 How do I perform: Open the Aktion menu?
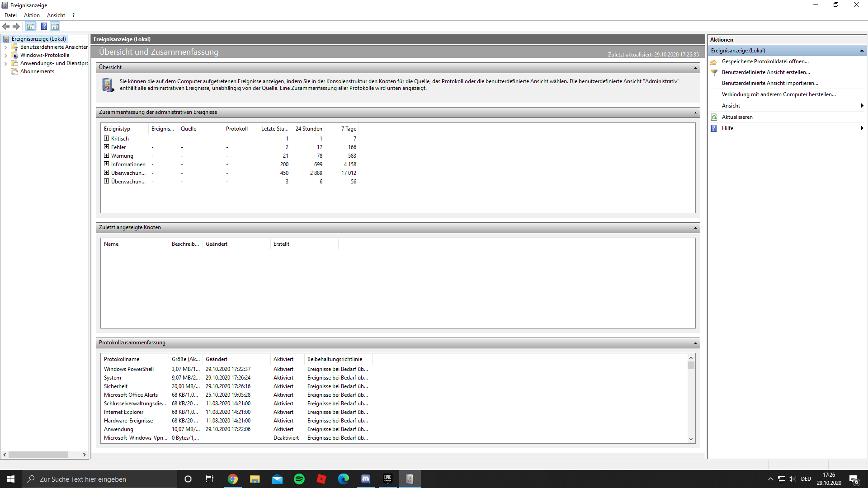pyautogui.click(x=32, y=15)
